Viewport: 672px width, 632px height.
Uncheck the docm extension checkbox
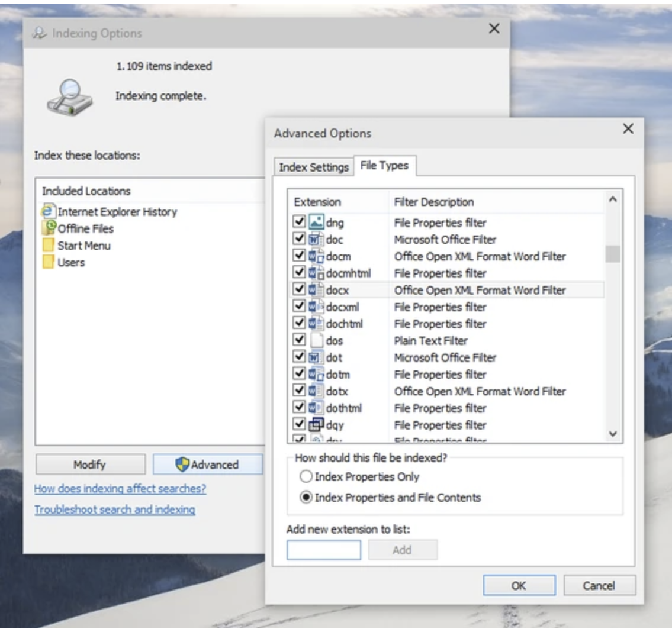point(299,256)
